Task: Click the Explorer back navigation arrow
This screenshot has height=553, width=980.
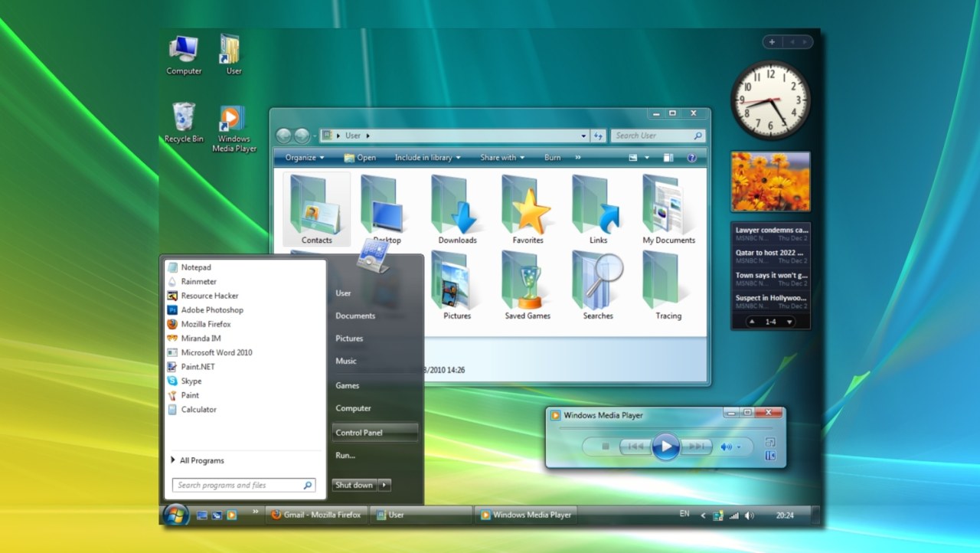Action: pos(284,136)
